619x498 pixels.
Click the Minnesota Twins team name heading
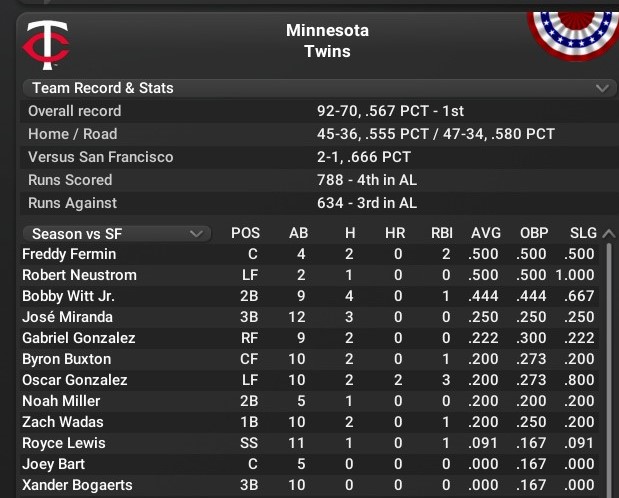[x=327, y=40]
